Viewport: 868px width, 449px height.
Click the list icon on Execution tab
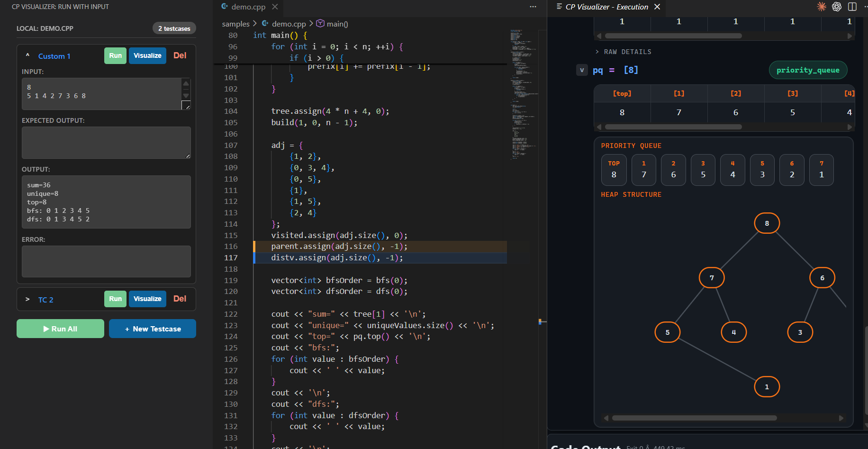pyautogui.click(x=559, y=7)
